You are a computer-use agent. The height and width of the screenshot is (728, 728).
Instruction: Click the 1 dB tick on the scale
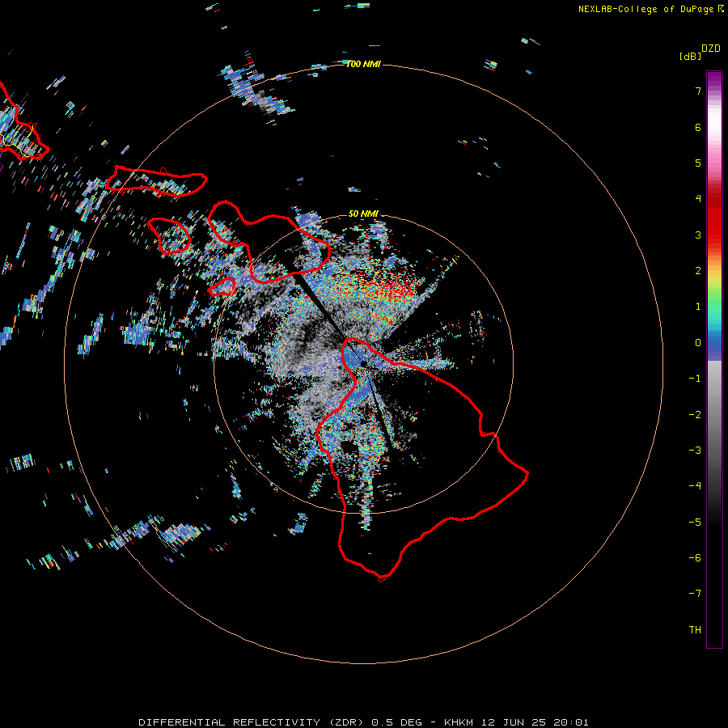coord(698,307)
